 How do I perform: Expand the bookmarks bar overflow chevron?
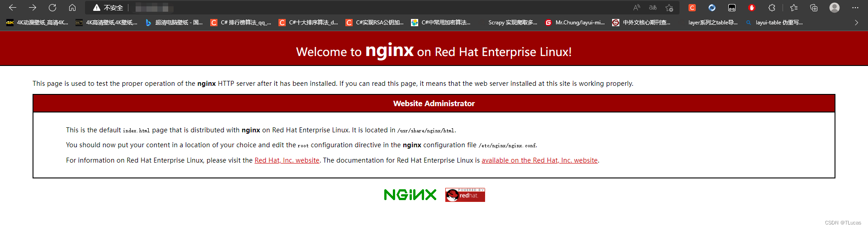856,23
